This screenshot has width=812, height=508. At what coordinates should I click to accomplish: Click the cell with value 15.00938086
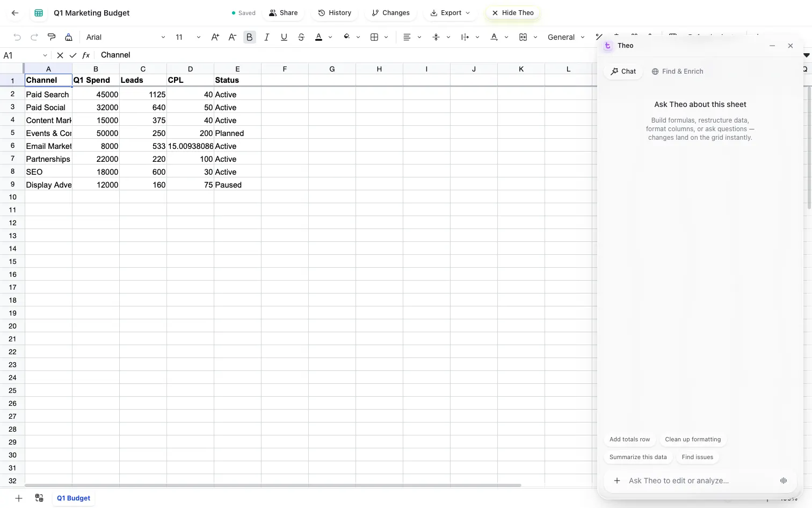click(x=190, y=146)
